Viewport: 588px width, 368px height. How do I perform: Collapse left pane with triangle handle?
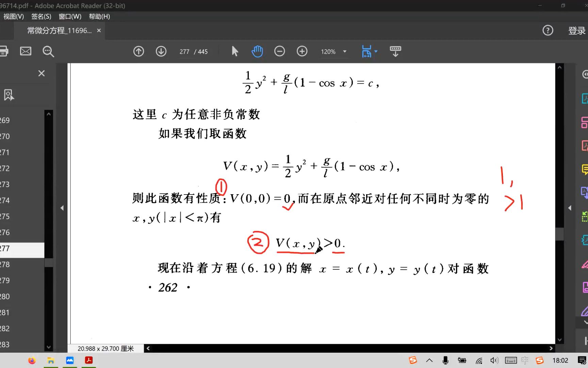(x=62, y=208)
